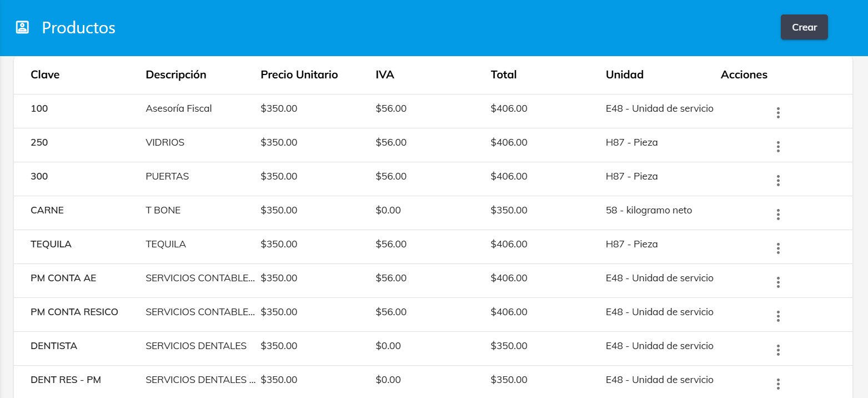Open actions menu for Asesoría Fiscal row
The width and height of the screenshot is (868, 398).
pos(778,113)
